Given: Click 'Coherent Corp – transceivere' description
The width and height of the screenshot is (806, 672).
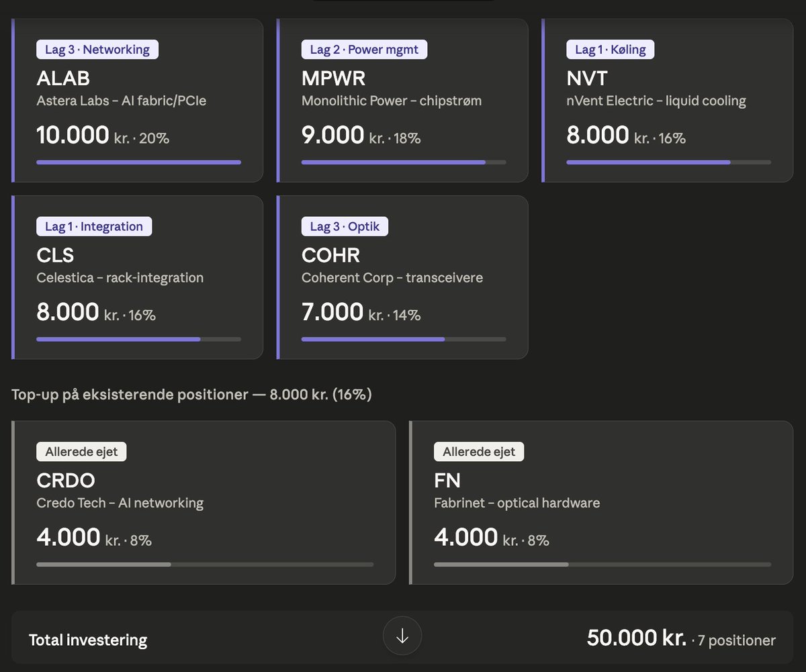Looking at the screenshot, I should click(x=392, y=278).
